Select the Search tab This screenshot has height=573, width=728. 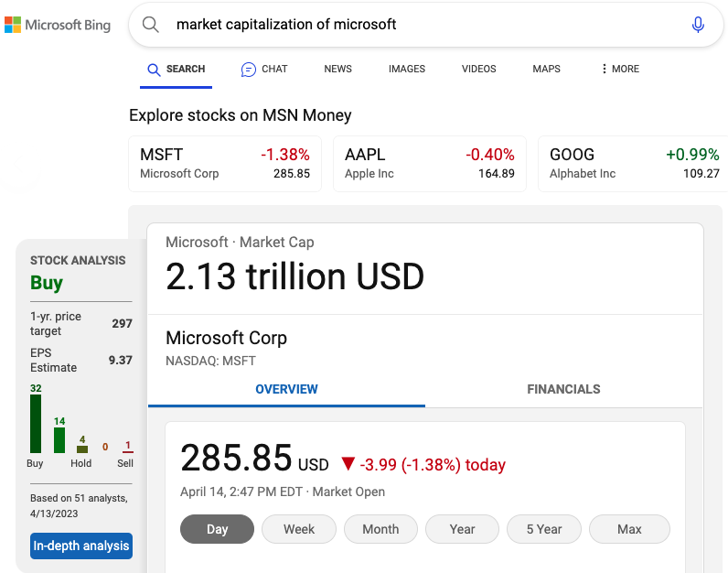click(176, 70)
